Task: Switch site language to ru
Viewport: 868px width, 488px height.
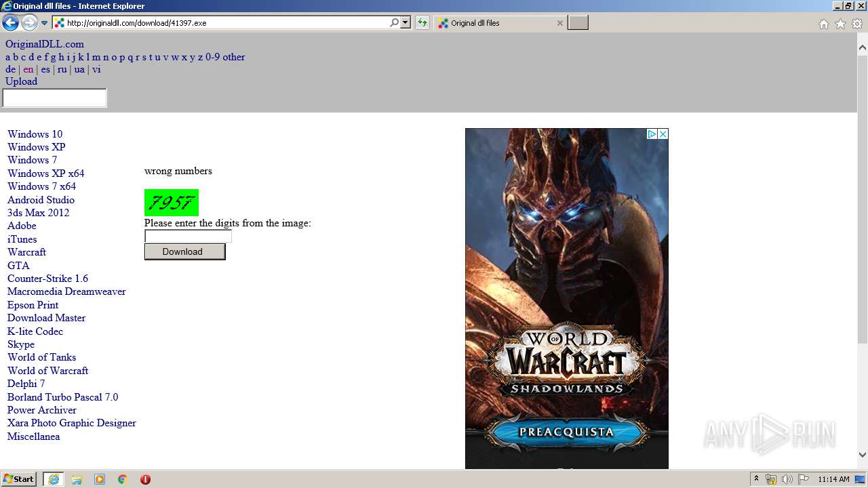Action: (62, 69)
